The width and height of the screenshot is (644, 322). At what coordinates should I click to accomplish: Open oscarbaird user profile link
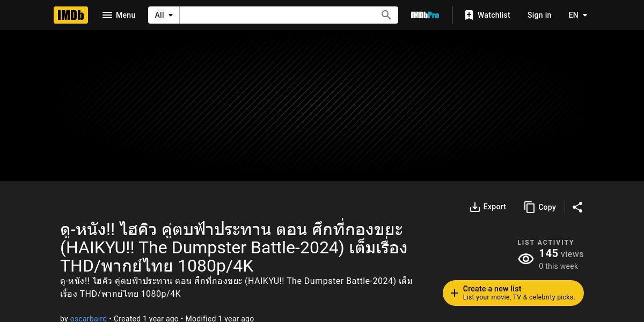point(89,318)
